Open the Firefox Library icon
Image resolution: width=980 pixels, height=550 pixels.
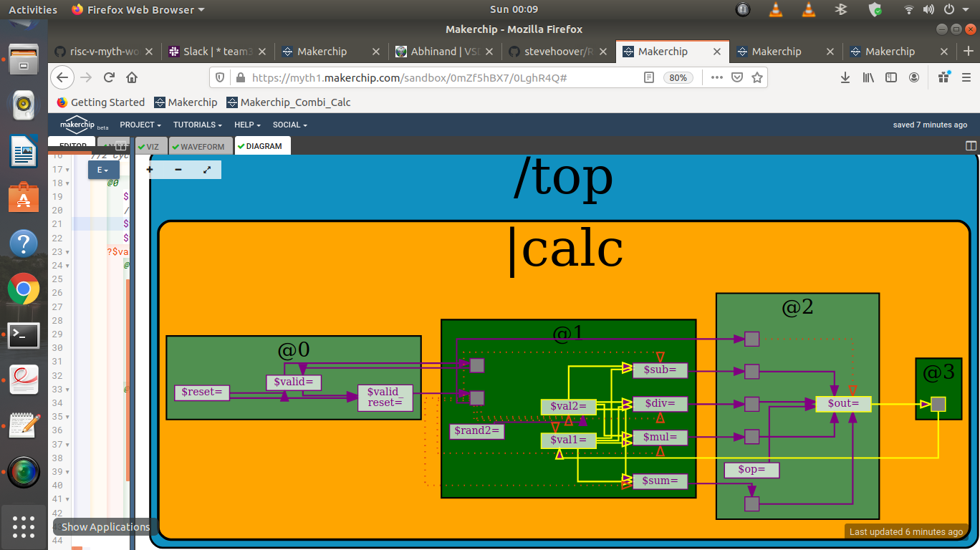[868, 77]
